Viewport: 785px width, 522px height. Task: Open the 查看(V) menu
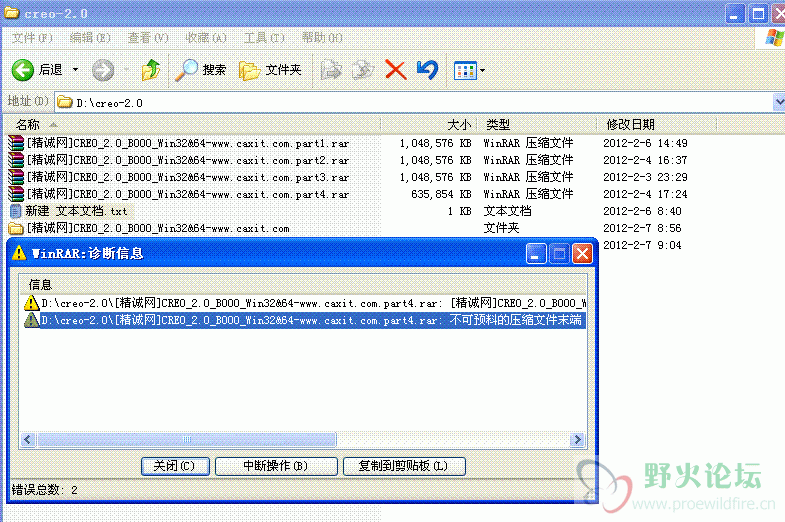pyautogui.click(x=148, y=38)
